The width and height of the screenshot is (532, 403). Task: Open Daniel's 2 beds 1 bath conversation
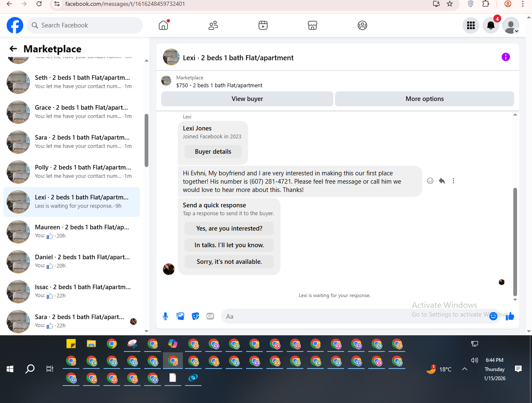pos(71,262)
